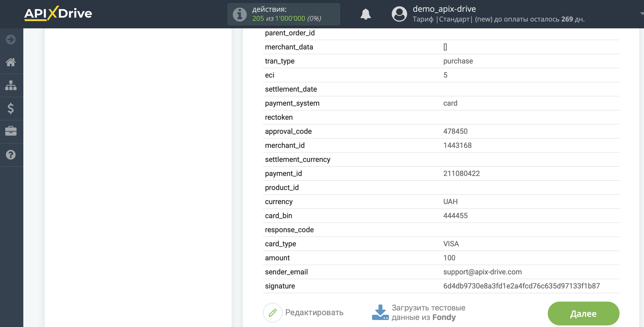Select the settlement_date field label
Image resolution: width=644 pixels, height=327 pixels.
(291, 89)
